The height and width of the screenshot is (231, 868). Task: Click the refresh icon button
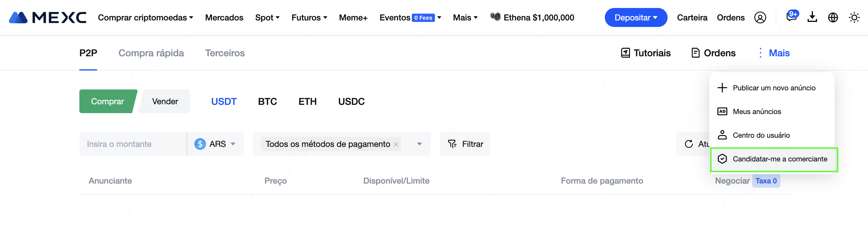[689, 144]
